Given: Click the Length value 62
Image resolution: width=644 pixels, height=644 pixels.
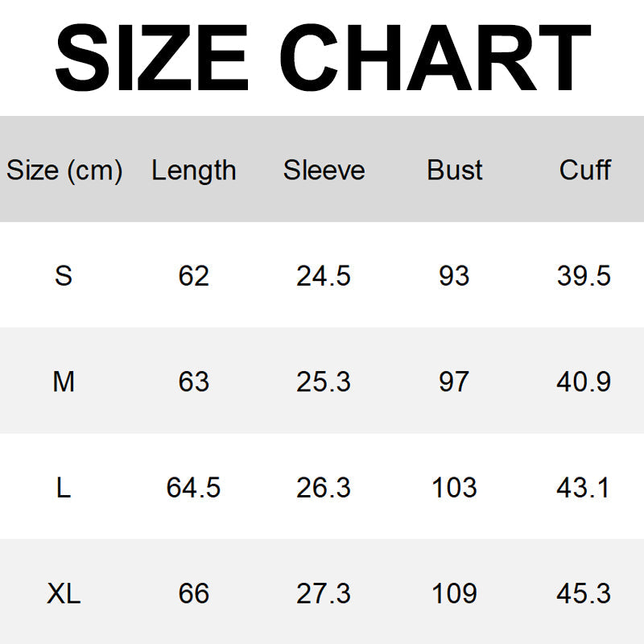Looking at the screenshot, I should point(194,276).
